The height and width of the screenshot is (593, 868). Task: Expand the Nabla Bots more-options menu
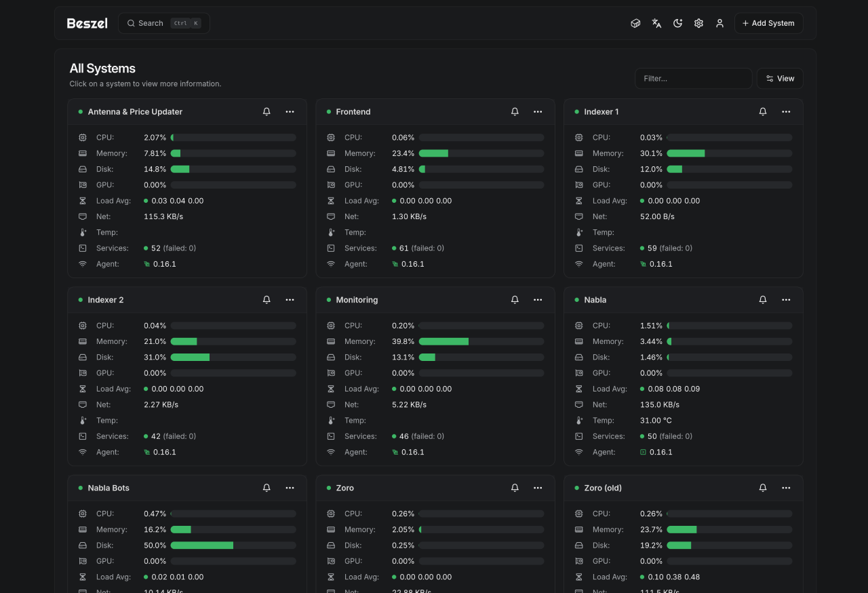click(x=290, y=488)
